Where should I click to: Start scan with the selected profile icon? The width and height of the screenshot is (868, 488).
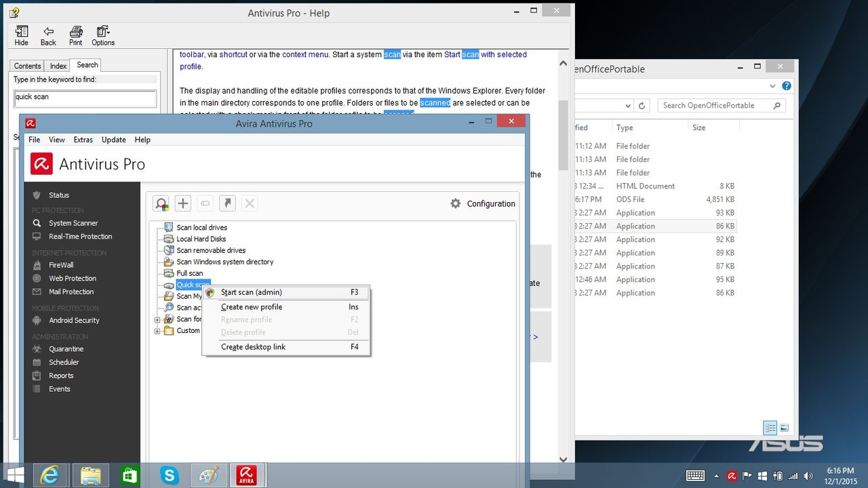pyautogui.click(x=161, y=203)
